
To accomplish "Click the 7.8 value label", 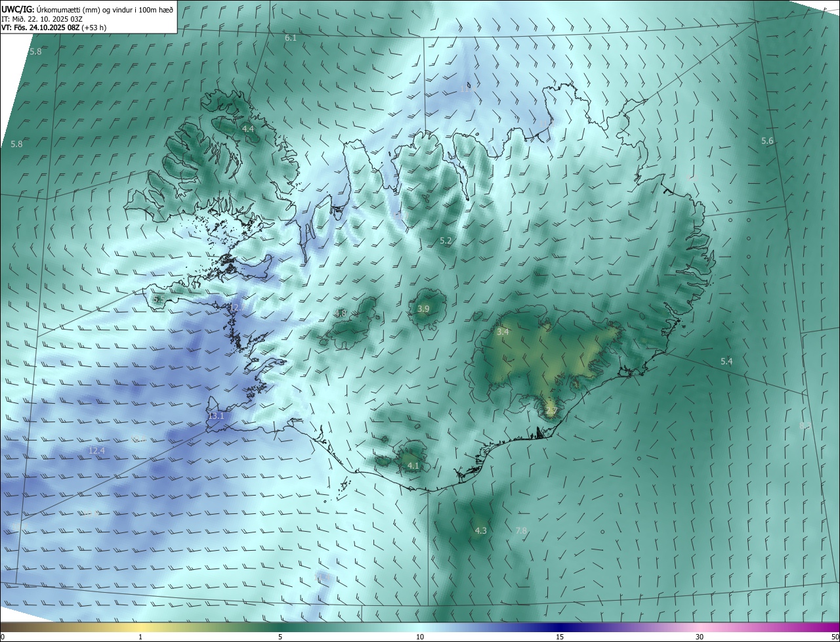I will point(522,530).
